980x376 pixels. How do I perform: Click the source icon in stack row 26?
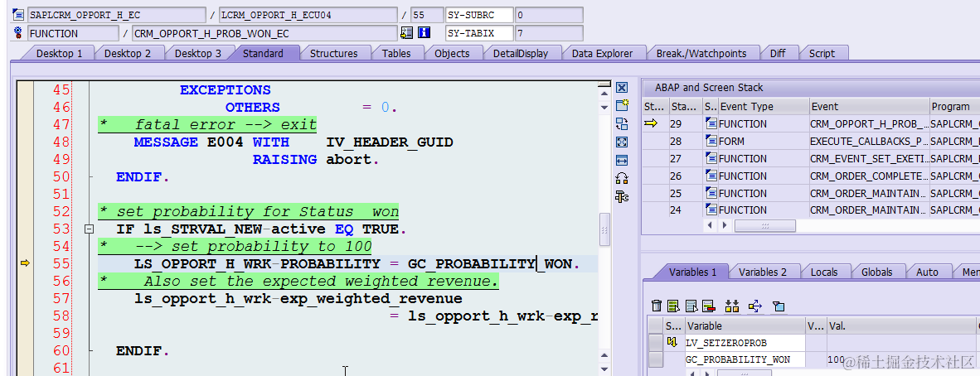(711, 176)
